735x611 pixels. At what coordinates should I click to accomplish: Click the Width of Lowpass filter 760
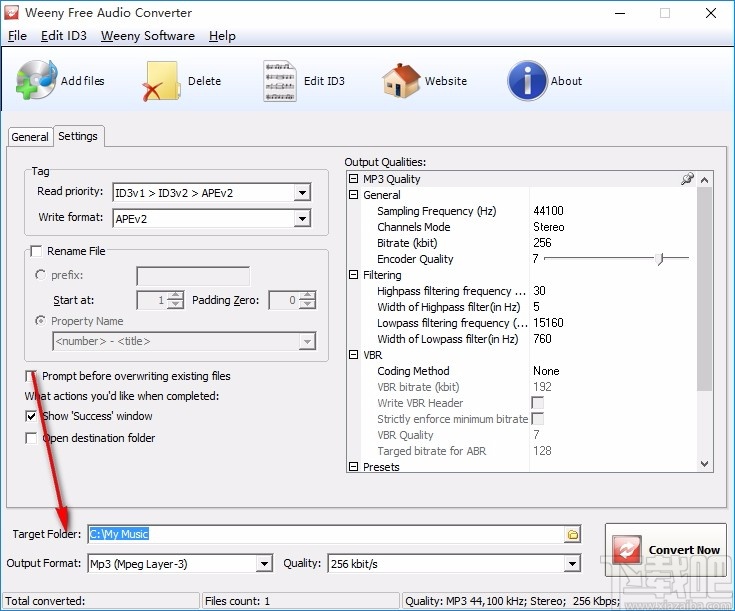542,339
